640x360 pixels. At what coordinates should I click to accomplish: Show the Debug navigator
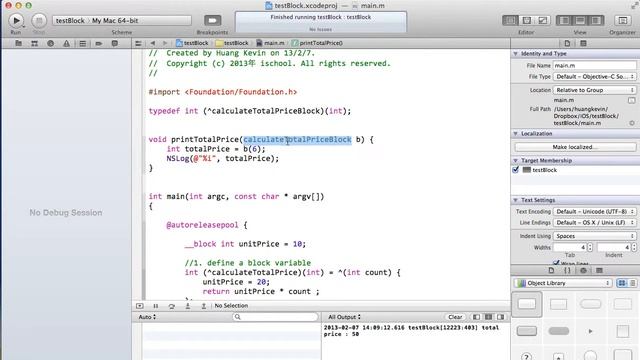82,43
